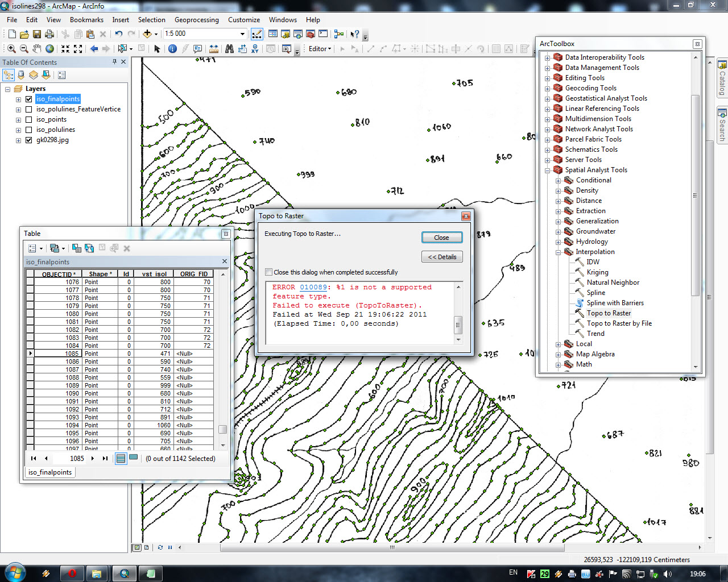Click the error code 010089 link
The image size is (728, 582).
(313, 287)
